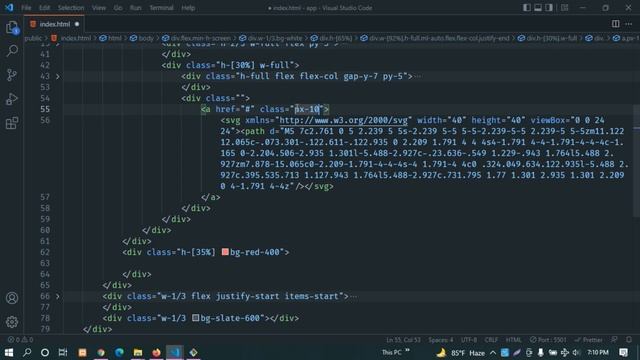Screen dimensions: 640x360
Task: Open Chrome from the taskbar
Action: [101, 352]
